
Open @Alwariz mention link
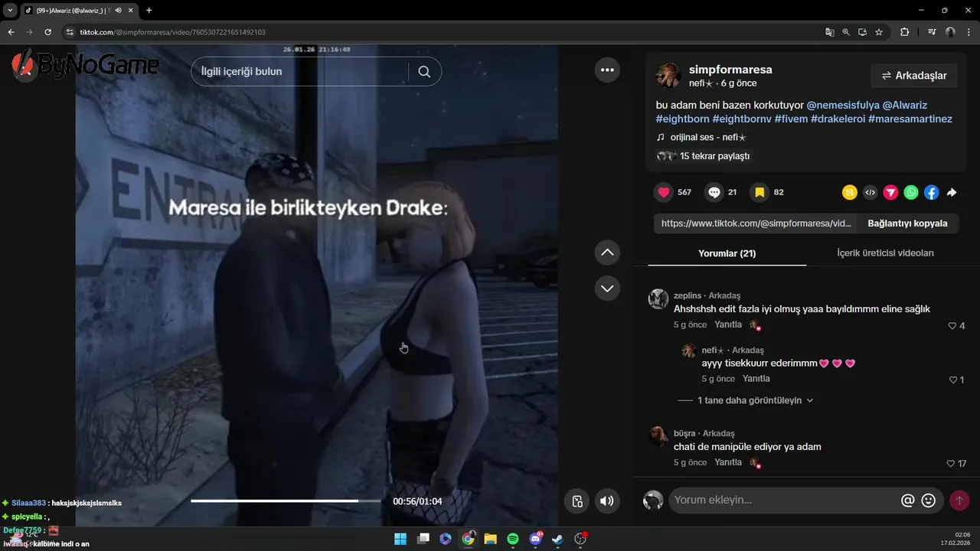[x=905, y=105]
